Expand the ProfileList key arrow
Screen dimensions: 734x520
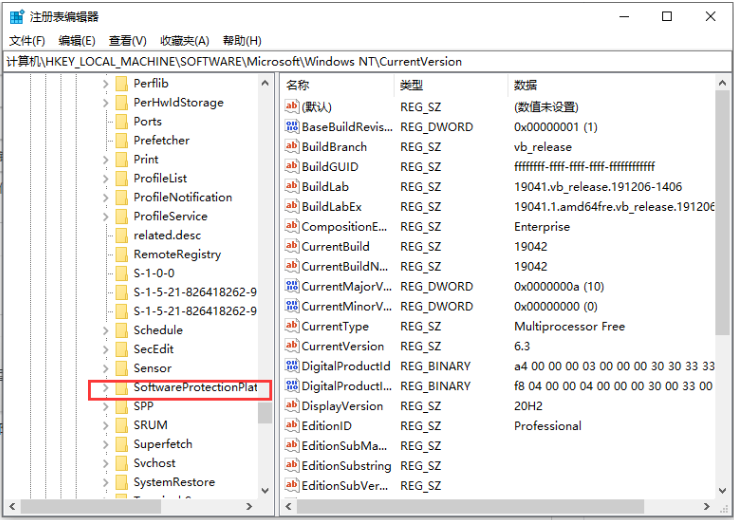[105, 178]
